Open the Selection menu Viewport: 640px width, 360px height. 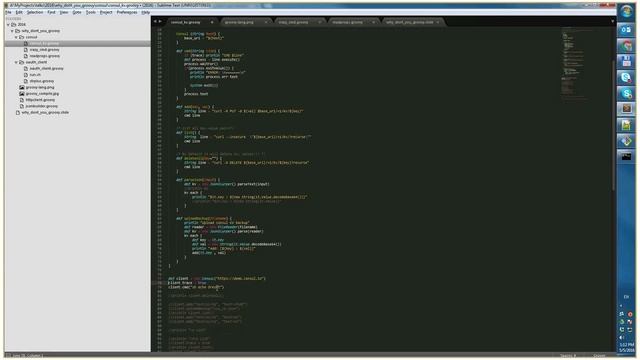pyautogui.click(x=35, y=12)
